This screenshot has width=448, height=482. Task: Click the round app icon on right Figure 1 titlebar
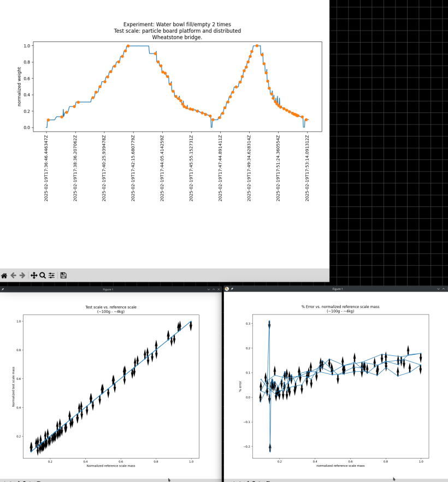(227, 289)
